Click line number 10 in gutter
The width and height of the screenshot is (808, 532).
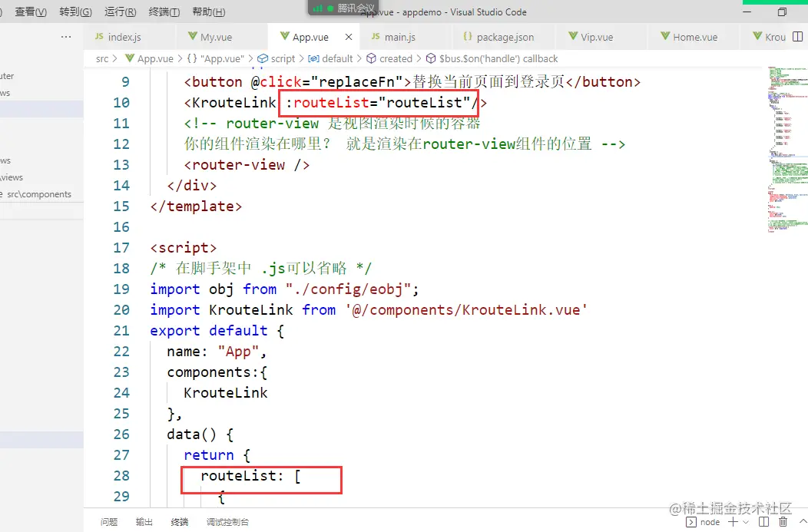[121, 103]
